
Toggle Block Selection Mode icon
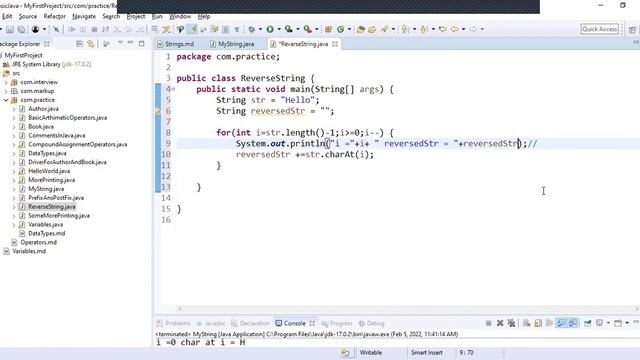(x=225, y=29)
